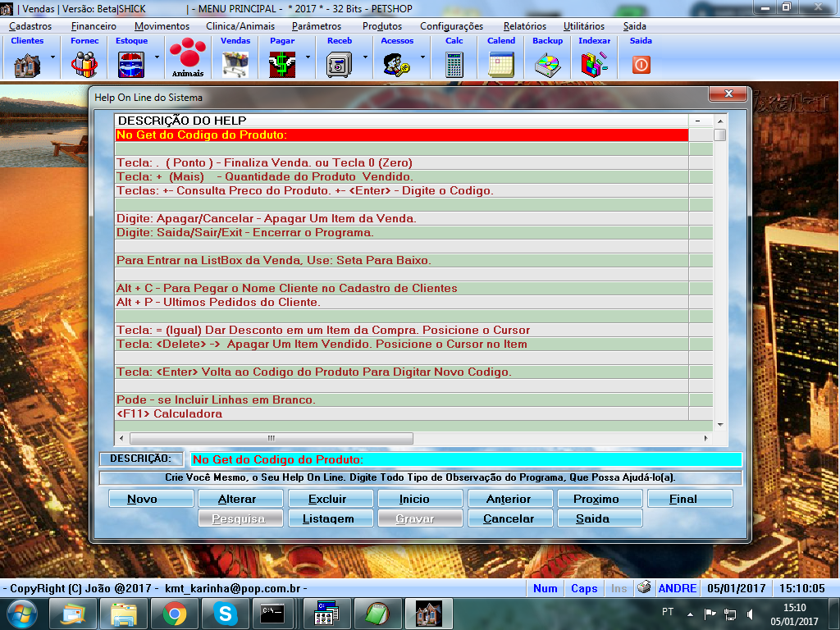
Task: Expand the Pagar dropdown arrow
Action: 308,57
